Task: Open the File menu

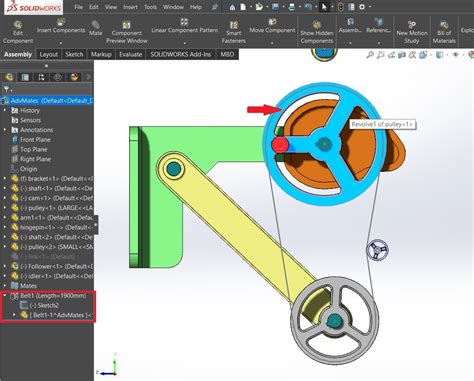Action: [x=78, y=7]
